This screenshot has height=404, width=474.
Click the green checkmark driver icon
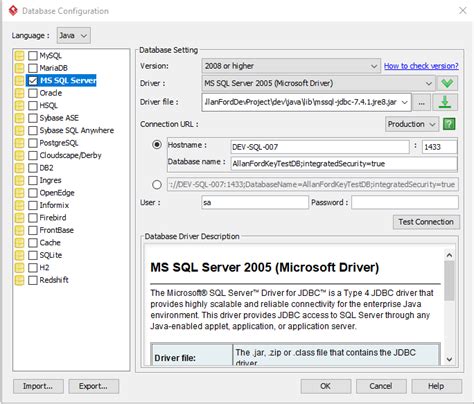click(x=447, y=83)
